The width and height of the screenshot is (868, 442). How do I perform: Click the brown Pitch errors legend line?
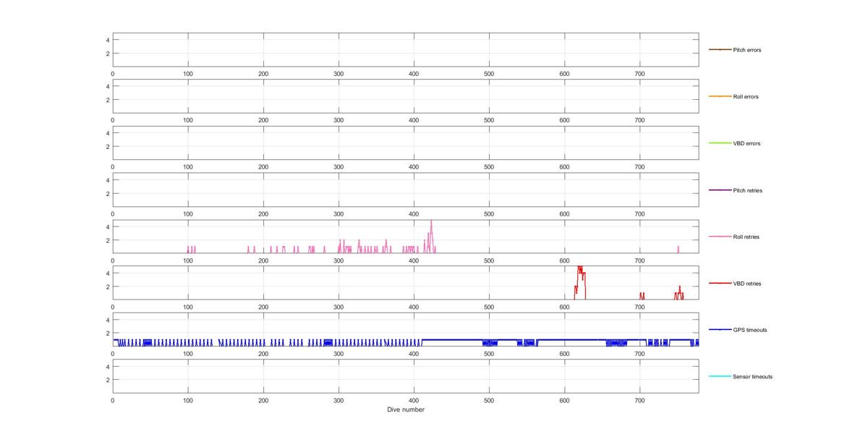point(720,50)
